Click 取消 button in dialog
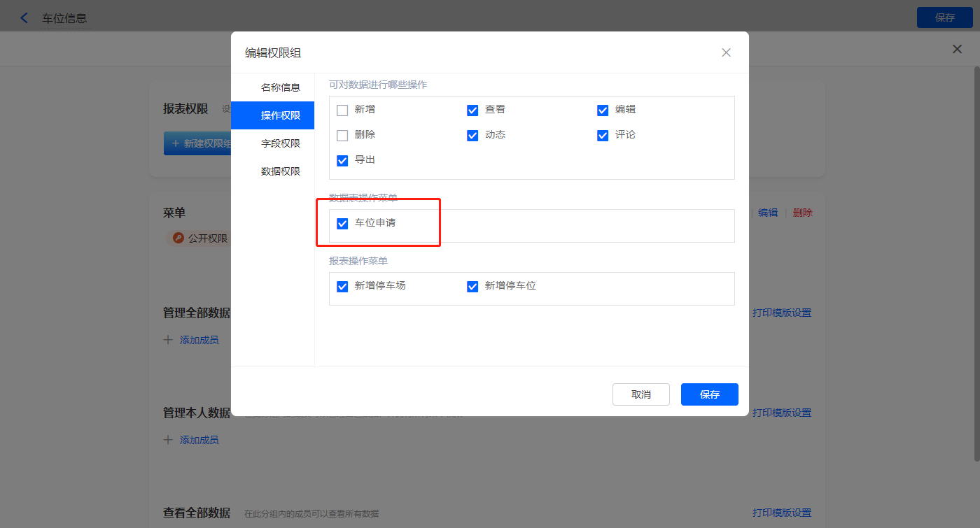This screenshot has height=528, width=980. pos(640,394)
